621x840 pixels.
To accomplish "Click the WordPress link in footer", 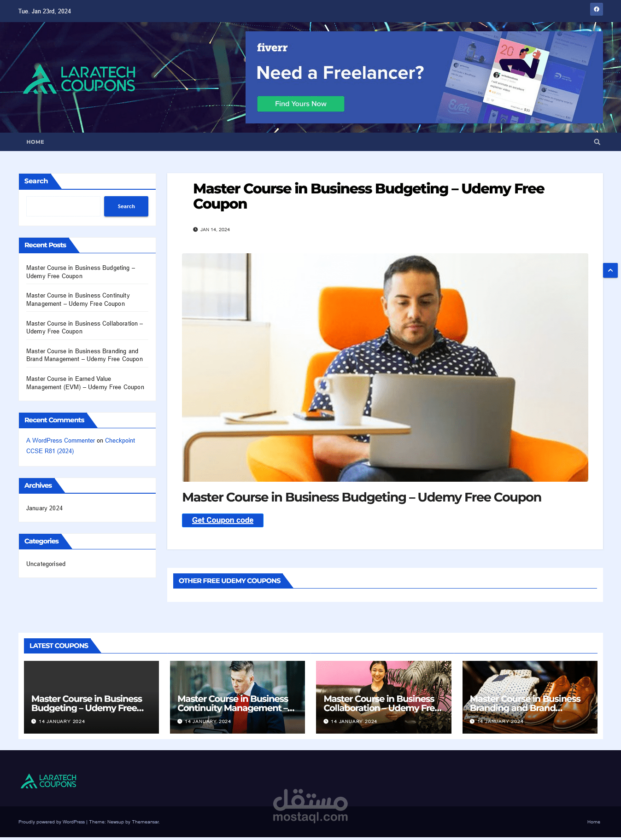I will point(74,822).
